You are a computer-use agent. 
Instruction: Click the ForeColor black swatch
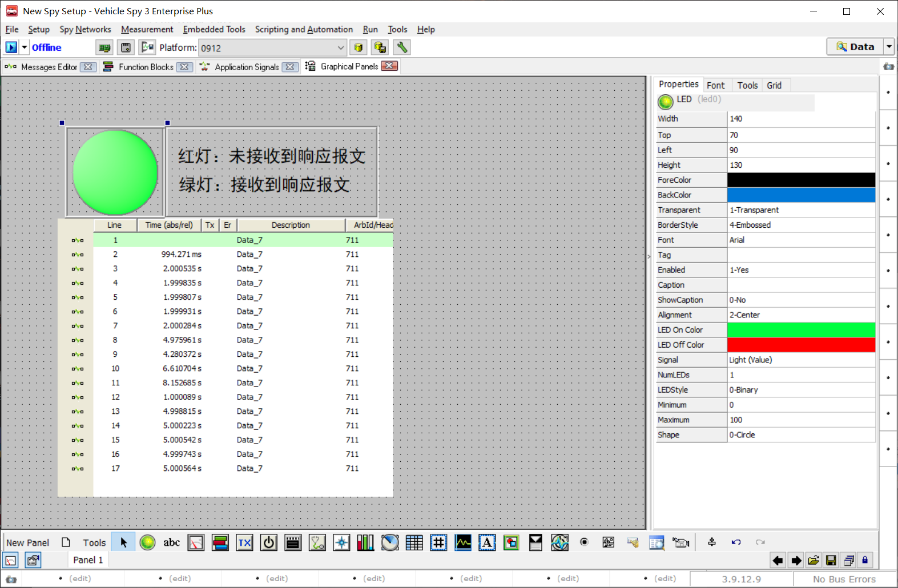[x=801, y=180]
